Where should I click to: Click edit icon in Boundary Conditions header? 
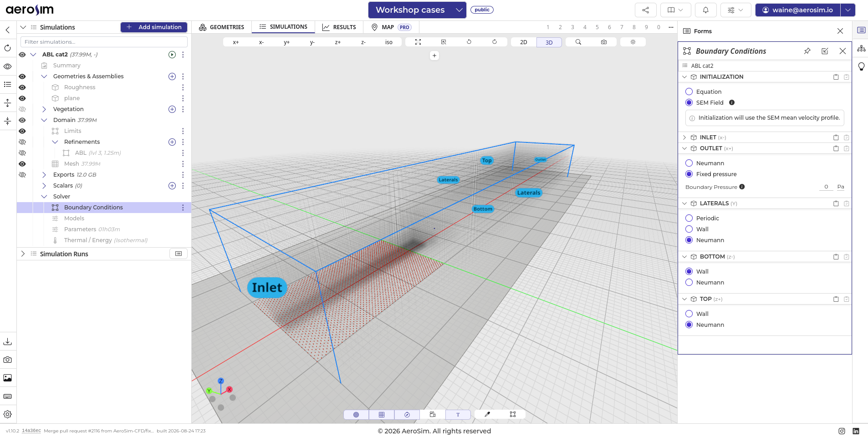pos(825,51)
